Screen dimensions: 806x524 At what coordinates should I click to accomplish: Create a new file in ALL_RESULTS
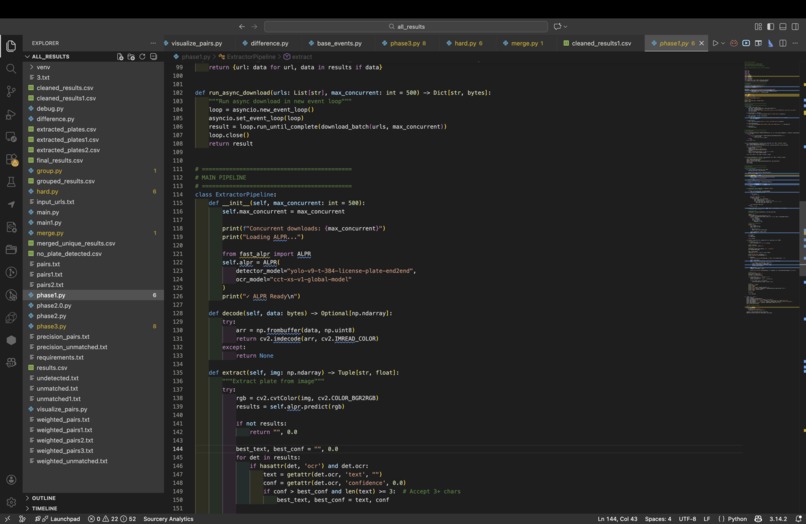(120, 57)
